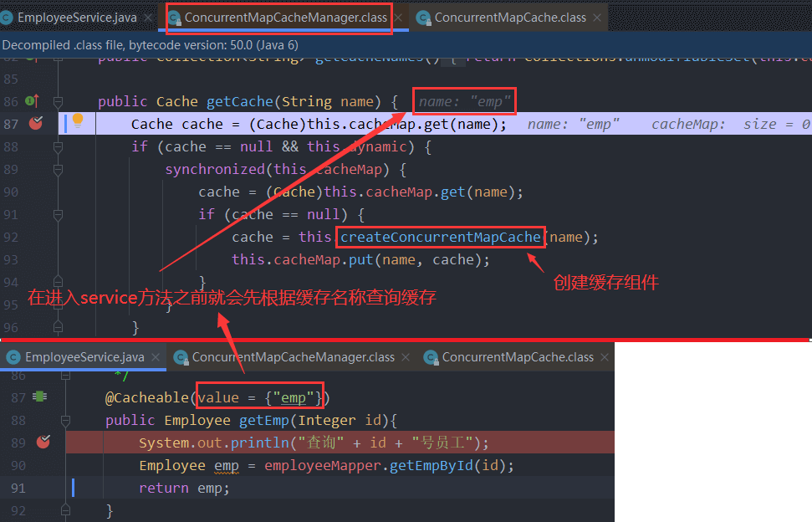Viewport: 812px width, 522px height.
Task: Click cacheMap size inline debug value
Action: (x=730, y=125)
